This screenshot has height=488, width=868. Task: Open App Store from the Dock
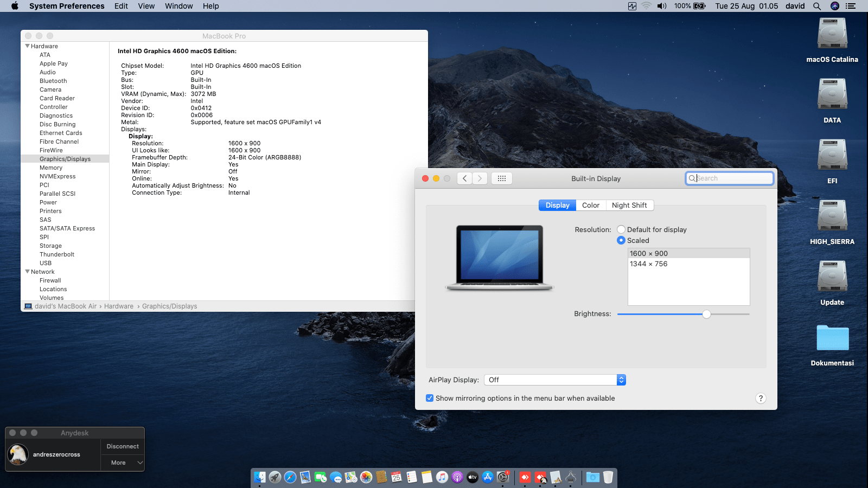488,477
